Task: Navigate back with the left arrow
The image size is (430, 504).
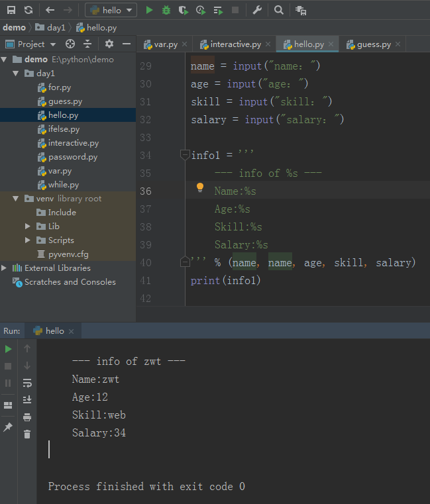Action: coord(50,11)
